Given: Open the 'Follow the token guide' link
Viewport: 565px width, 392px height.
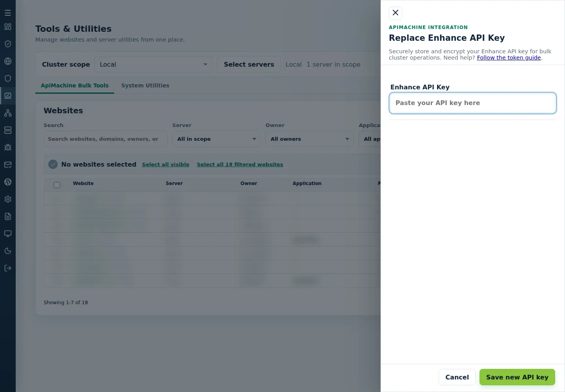Looking at the screenshot, I should 509,58.
